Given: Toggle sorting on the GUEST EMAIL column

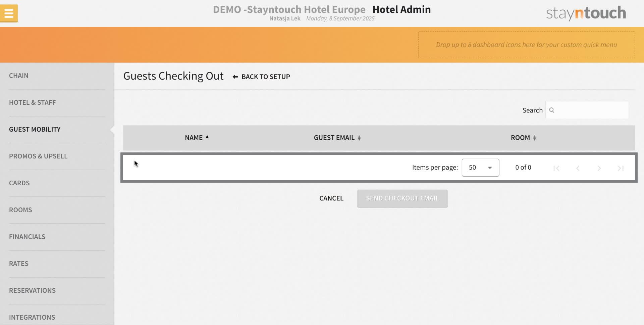Looking at the screenshot, I should pos(337,138).
